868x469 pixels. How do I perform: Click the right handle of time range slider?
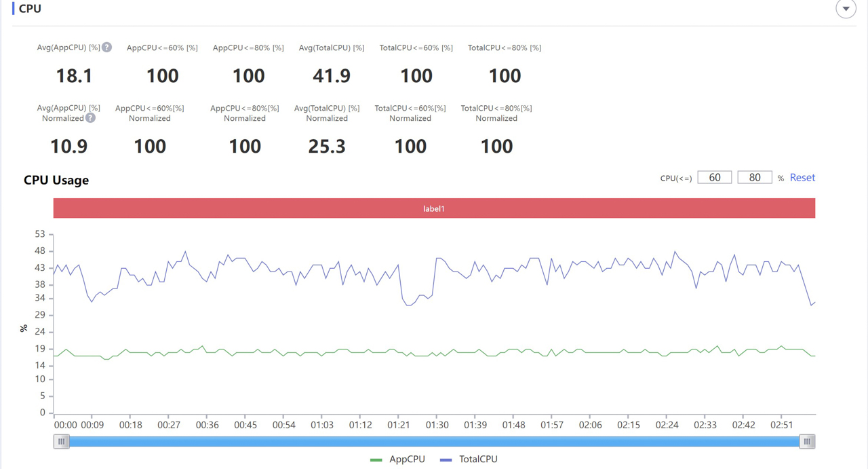807,442
